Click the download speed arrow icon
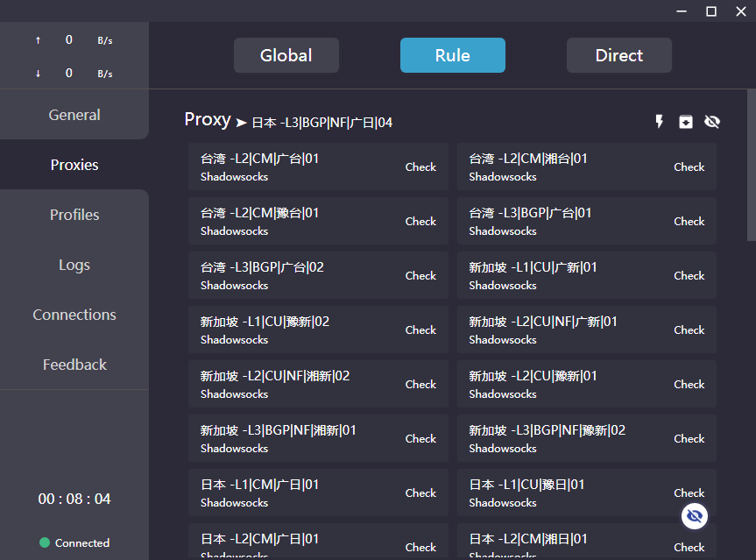 pyautogui.click(x=38, y=74)
